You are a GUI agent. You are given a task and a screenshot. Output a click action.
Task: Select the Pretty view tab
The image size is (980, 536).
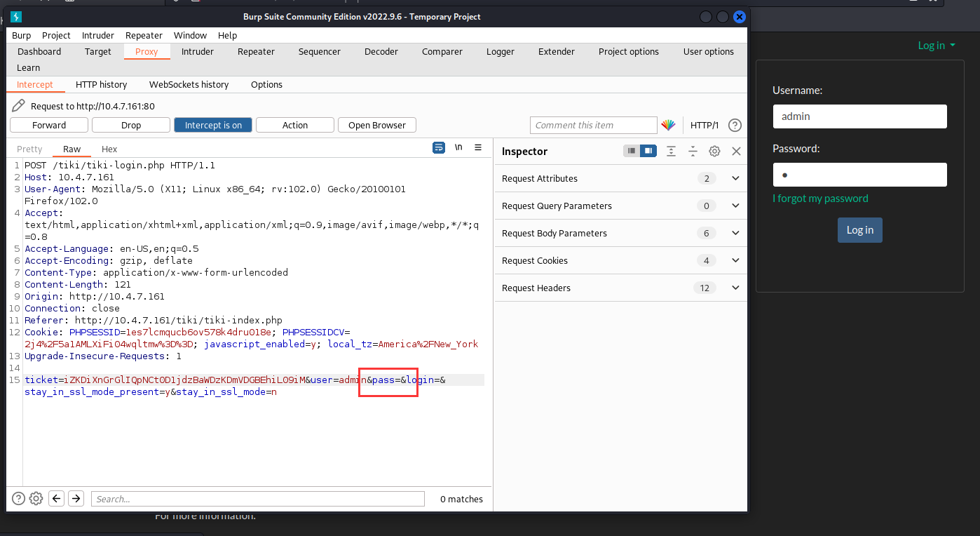(x=29, y=149)
